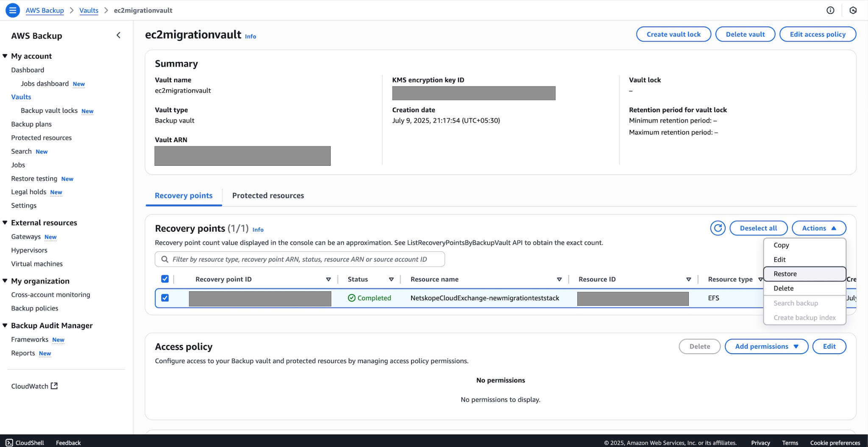Sort by Status column arrow
Screen dimensions: 868x447
391,279
